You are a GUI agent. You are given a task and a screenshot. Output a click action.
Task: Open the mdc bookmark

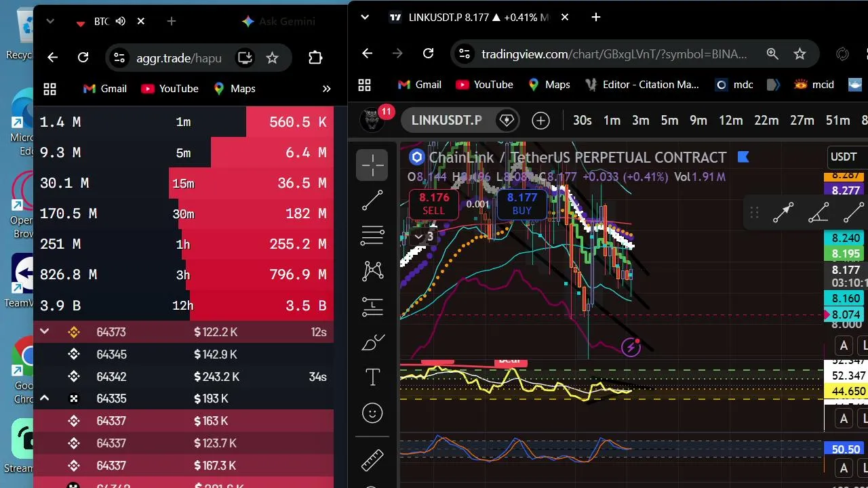pyautogui.click(x=734, y=85)
